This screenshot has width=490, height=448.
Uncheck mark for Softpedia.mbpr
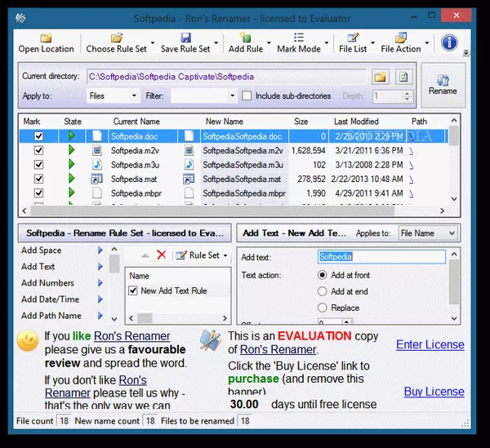(x=38, y=193)
